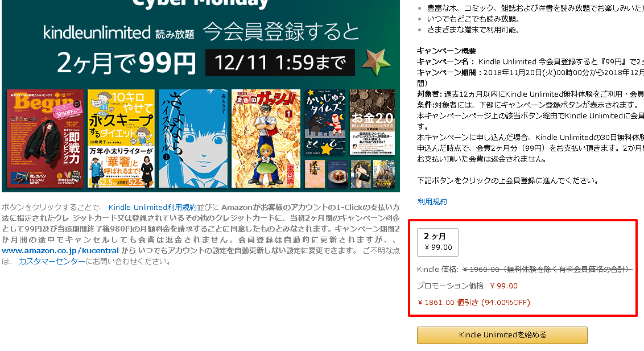Click the さよなら、ハイスクール manga cover
Screen dimensions: 644x351
(193, 139)
